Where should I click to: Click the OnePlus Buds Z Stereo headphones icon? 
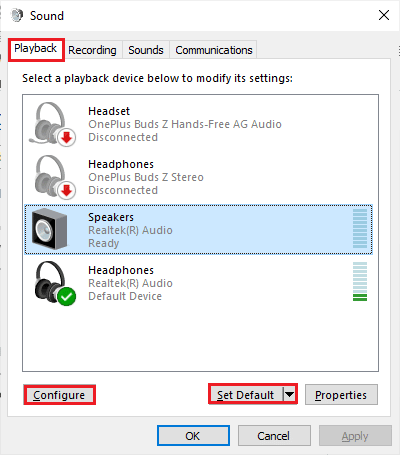[55, 177]
